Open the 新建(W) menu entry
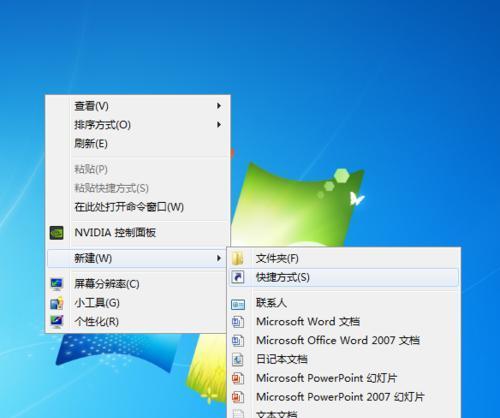 click(137, 258)
